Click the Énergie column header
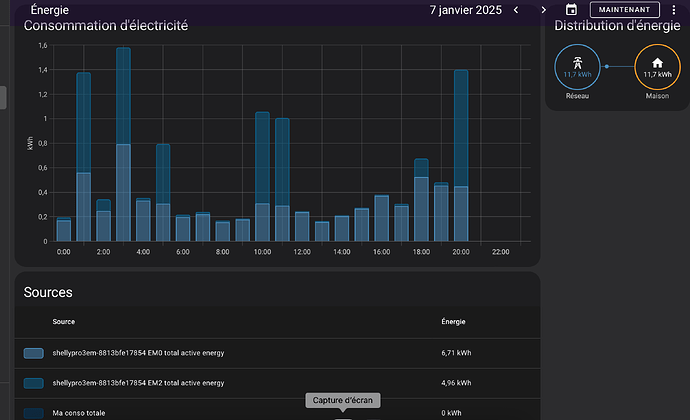Image resolution: width=690 pixels, height=420 pixels. click(x=453, y=322)
